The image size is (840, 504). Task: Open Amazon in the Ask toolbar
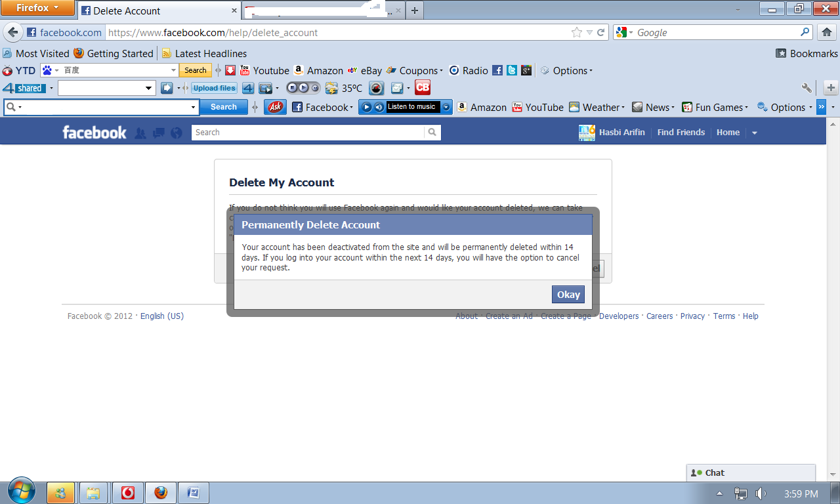(482, 108)
